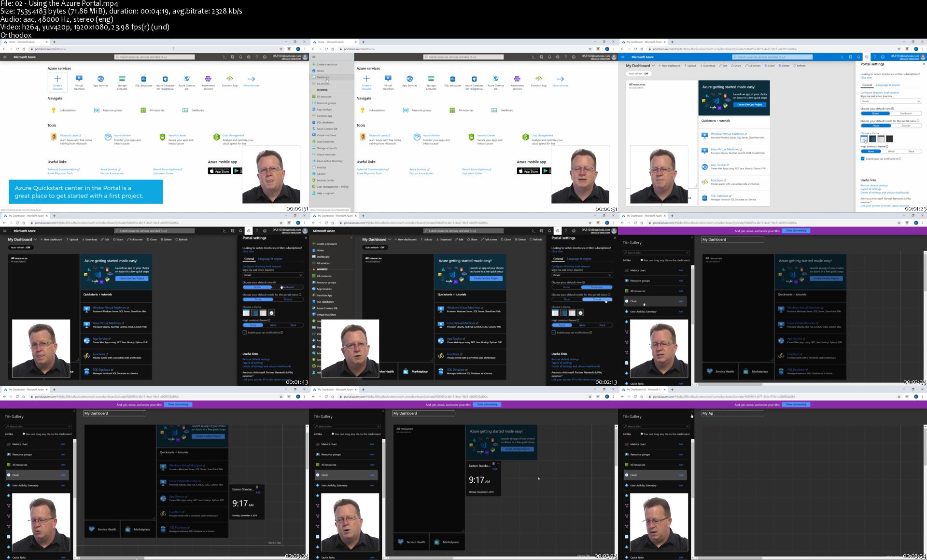Choose Black high contrast option in 00:01:23 frame

point(911,151)
